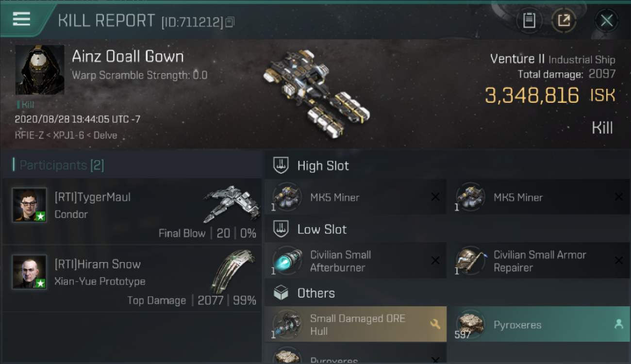The width and height of the screenshot is (631, 364).
Task: Select the Civilian Small Armor Repairer
Action: [539, 262]
